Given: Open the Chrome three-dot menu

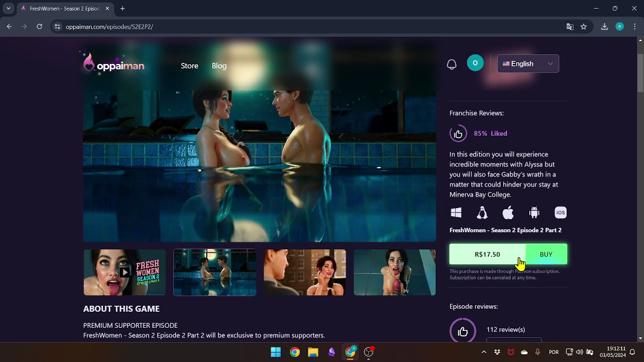Looking at the screenshot, I should [634, 27].
